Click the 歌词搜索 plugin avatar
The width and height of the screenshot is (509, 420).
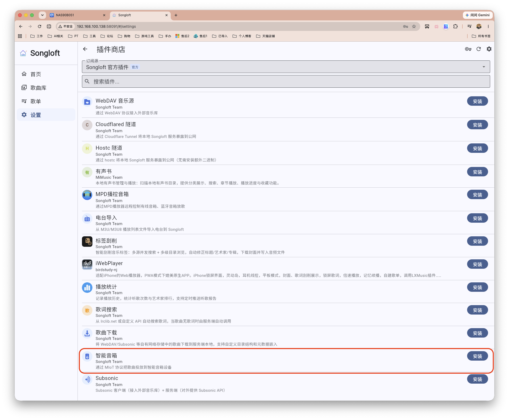point(87,310)
